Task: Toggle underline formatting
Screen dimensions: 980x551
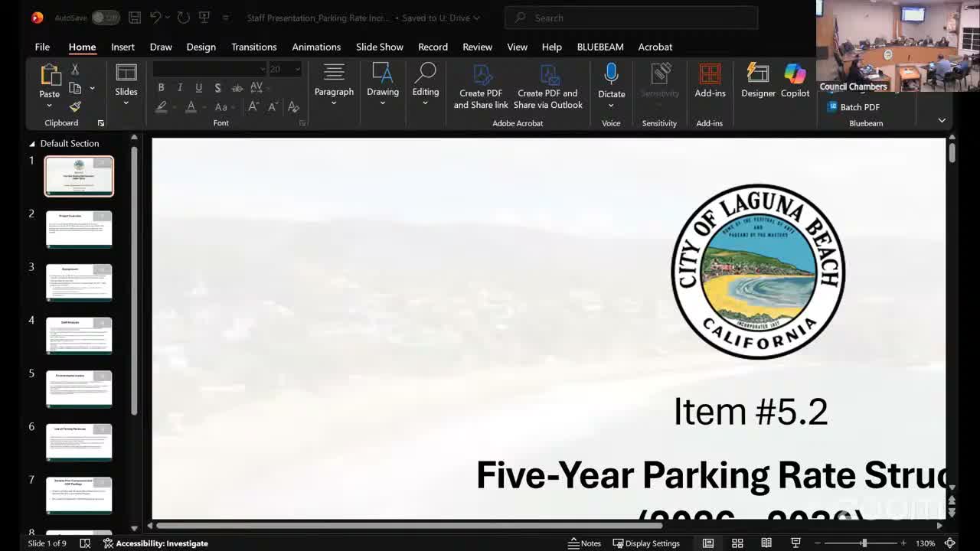Action: click(x=199, y=88)
